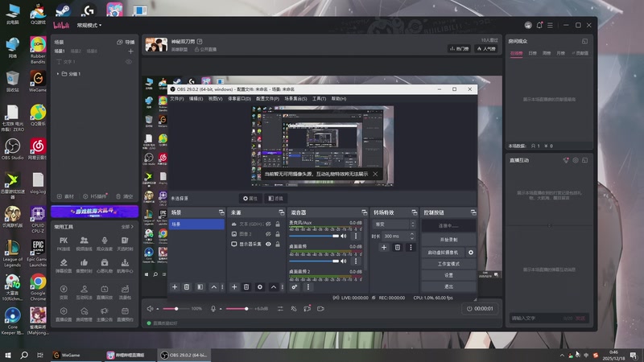Click 属性 properties button above OBS docks
The width and height of the screenshot is (644, 362).
point(250,199)
